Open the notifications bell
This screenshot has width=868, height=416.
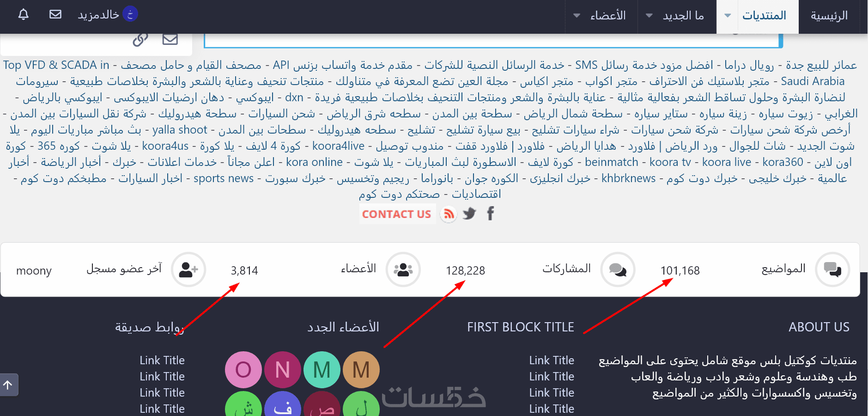point(24,15)
